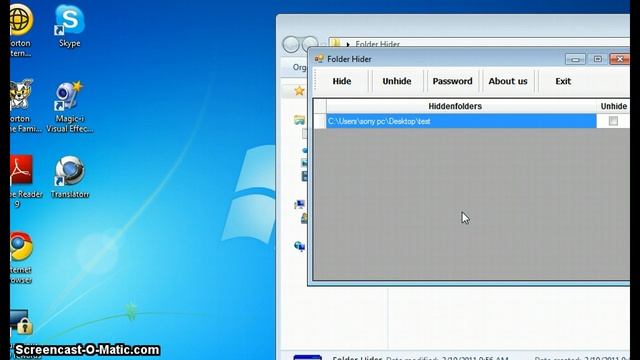Open the Organize menu in Explorer
Viewport: 640px width, 360px height.
pyautogui.click(x=300, y=67)
